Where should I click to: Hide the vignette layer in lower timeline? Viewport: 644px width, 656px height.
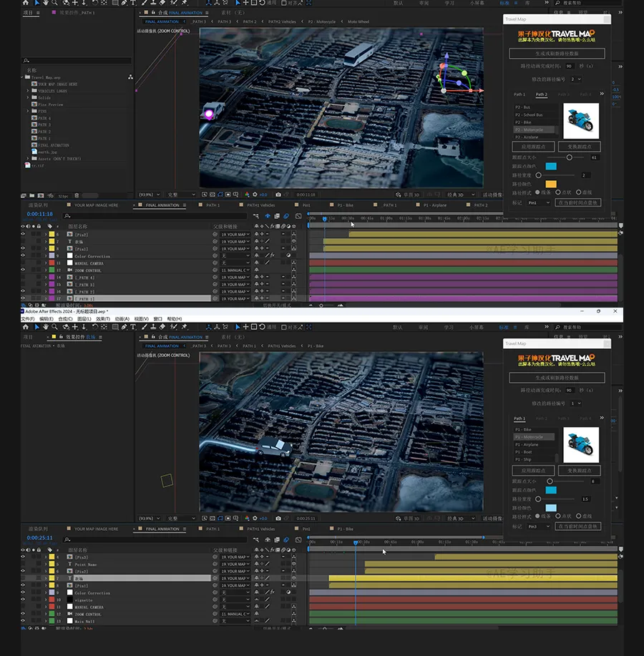[x=23, y=599]
